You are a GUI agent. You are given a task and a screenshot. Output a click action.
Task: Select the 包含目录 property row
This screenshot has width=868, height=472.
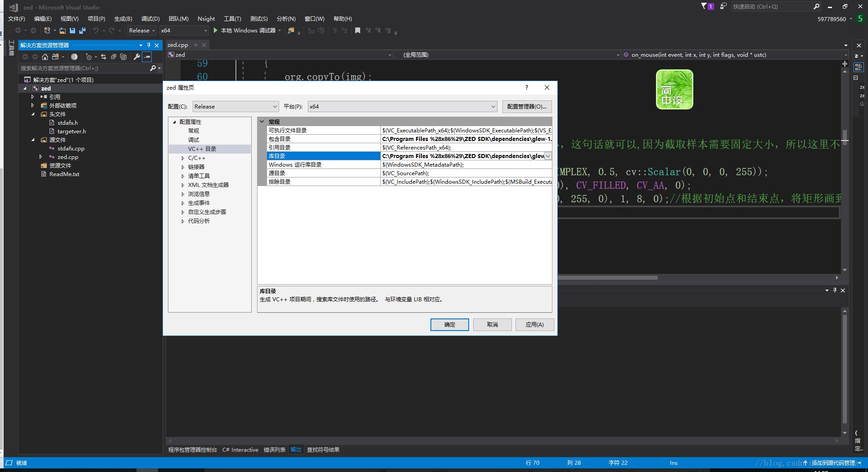tap(409, 139)
